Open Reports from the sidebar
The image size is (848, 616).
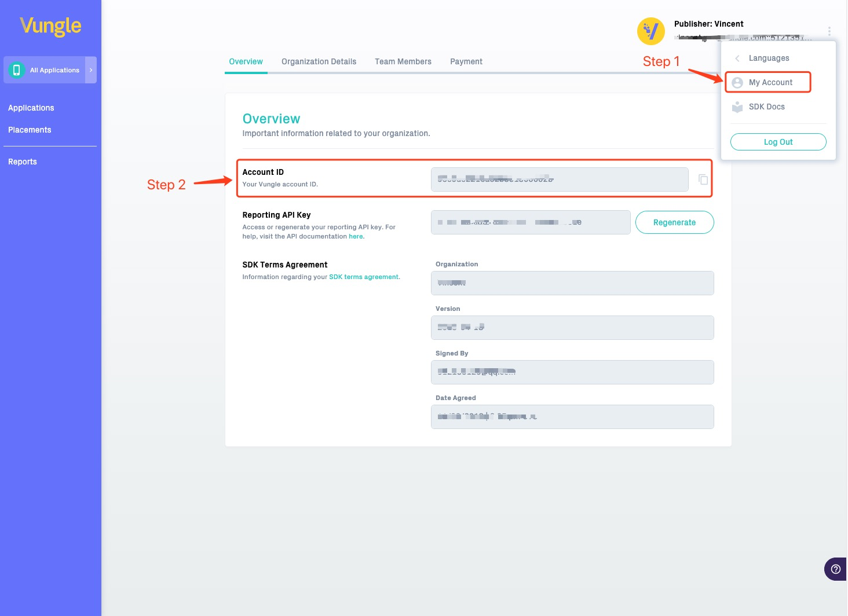coord(23,162)
